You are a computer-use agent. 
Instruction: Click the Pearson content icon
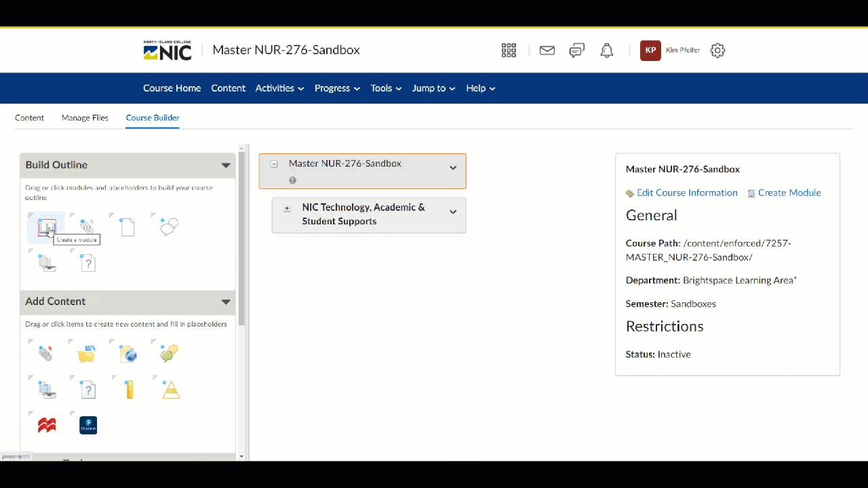pyautogui.click(x=87, y=425)
